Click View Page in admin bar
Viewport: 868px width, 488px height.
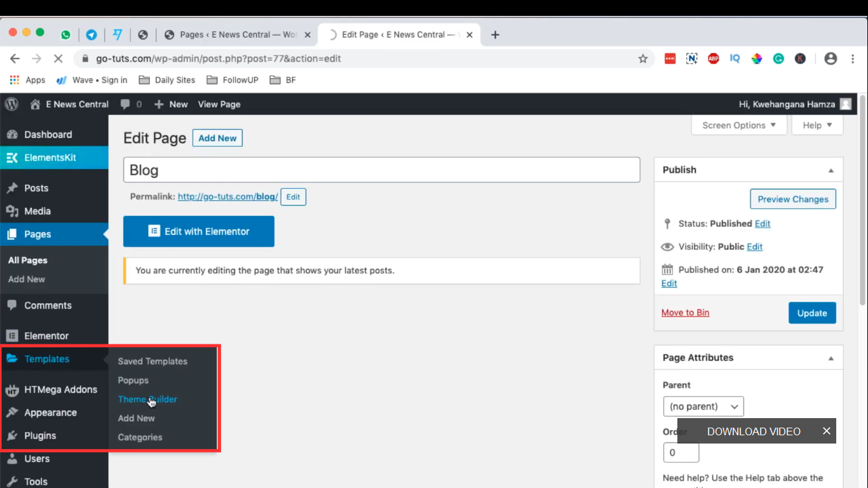[x=219, y=104]
